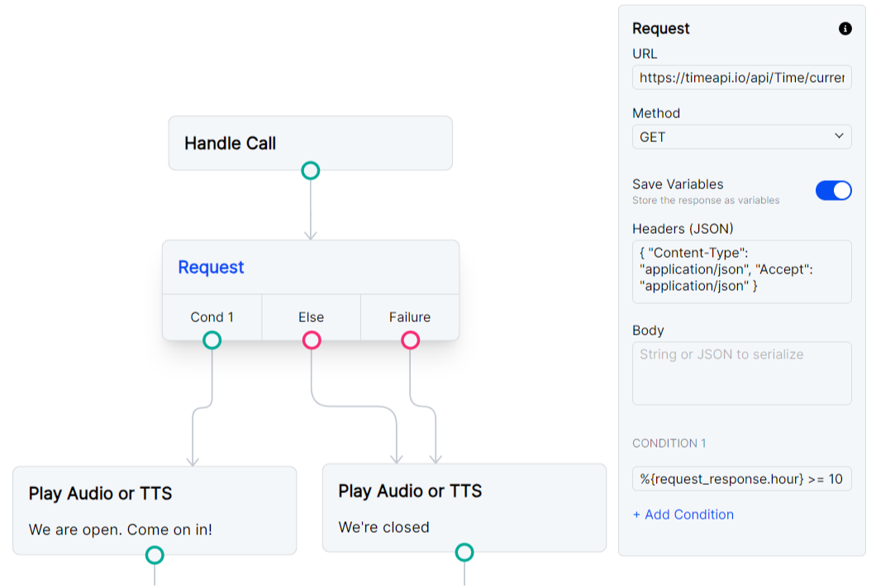Disable the Save Variables toggle

tap(834, 190)
